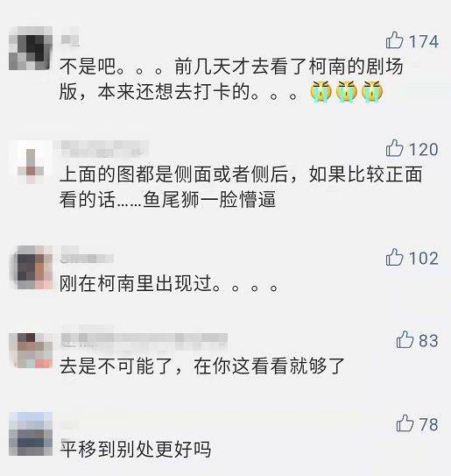
Task: Like the comment with 174 likes
Action: [x=394, y=40]
